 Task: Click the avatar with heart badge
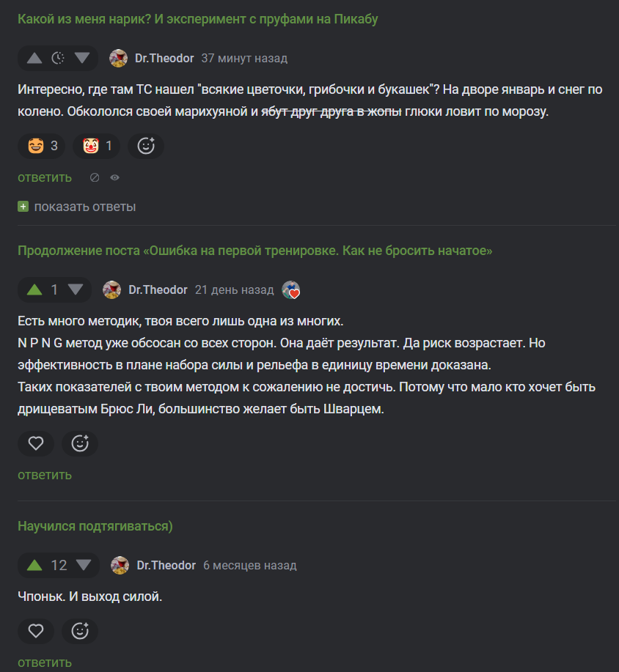coord(291,290)
